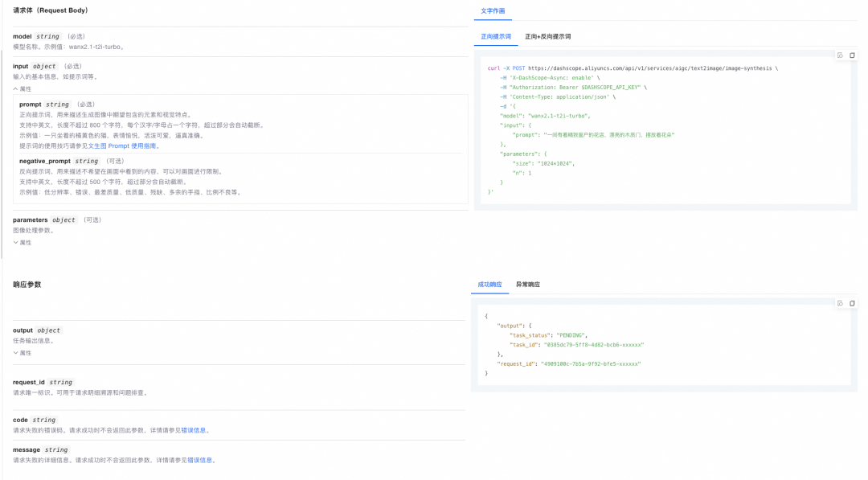Open 错误信息 link in the message description
868x480 pixels.
200,460
